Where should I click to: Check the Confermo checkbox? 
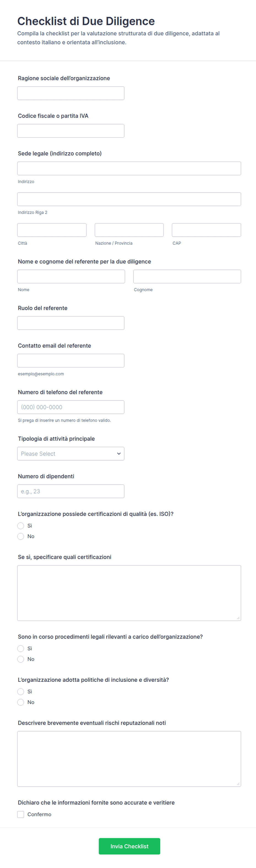point(21,814)
